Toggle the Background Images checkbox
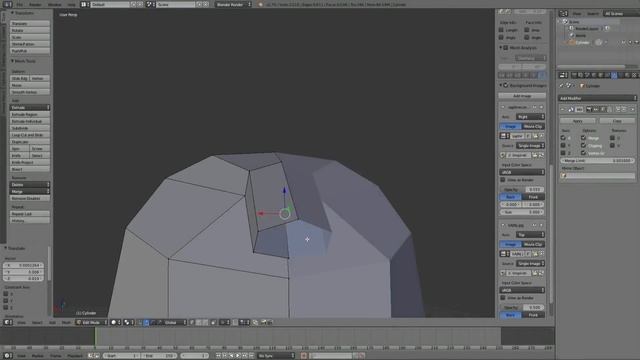Viewport: 640px width, 360px height. click(506, 85)
